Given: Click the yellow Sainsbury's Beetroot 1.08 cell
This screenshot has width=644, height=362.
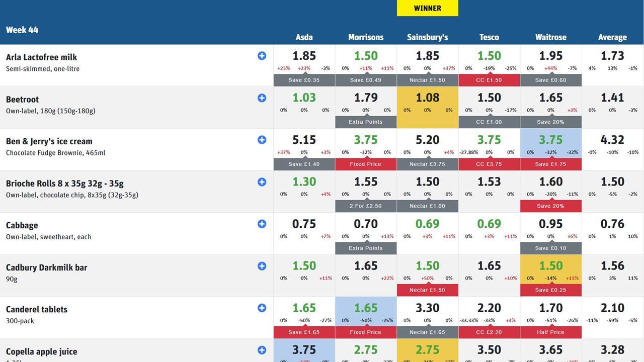Looking at the screenshot, I should coord(427,103).
